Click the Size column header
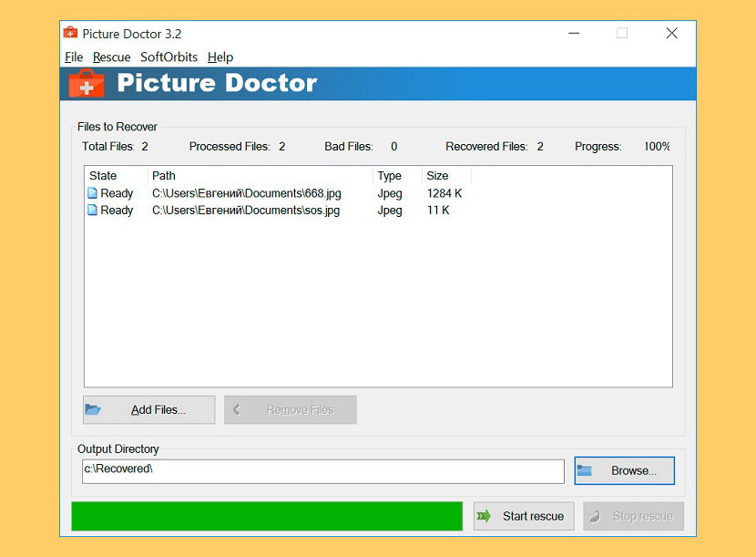Image resolution: width=756 pixels, height=557 pixels. 436,175
